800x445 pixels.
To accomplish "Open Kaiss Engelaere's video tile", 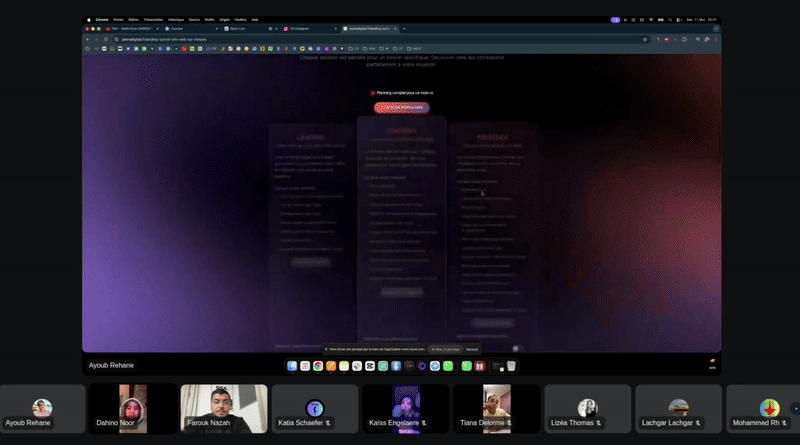I will pyautogui.click(x=405, y=408).
